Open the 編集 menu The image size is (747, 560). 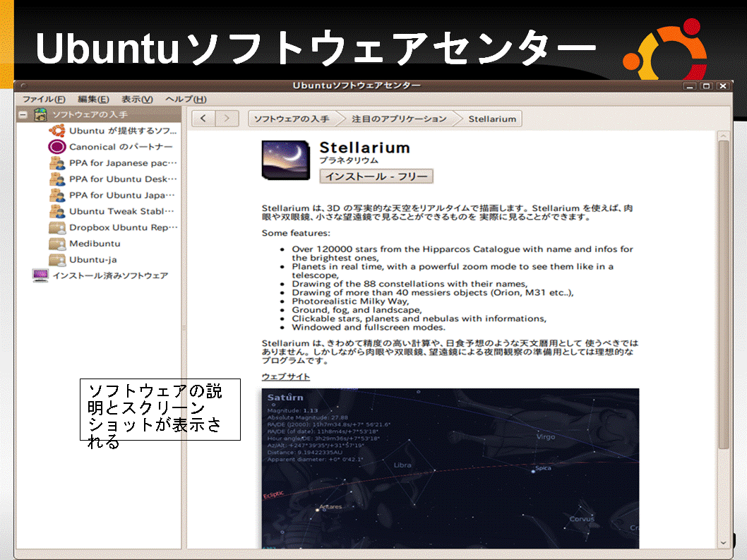click(x=93, y=100)
